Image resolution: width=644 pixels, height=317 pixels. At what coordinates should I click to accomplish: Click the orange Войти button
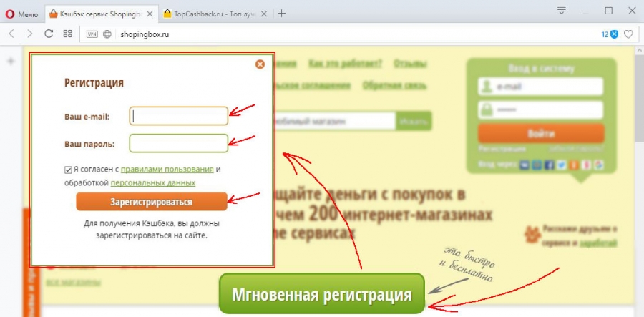[x=541, y=133]
